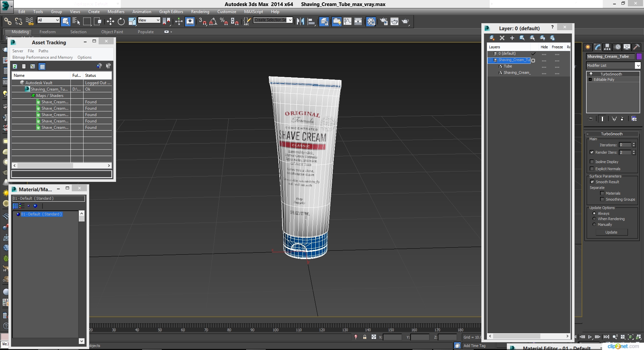Create new layer in Layer dialog
The height and width of the screenshot is (350, 644).
coord(492,38)
